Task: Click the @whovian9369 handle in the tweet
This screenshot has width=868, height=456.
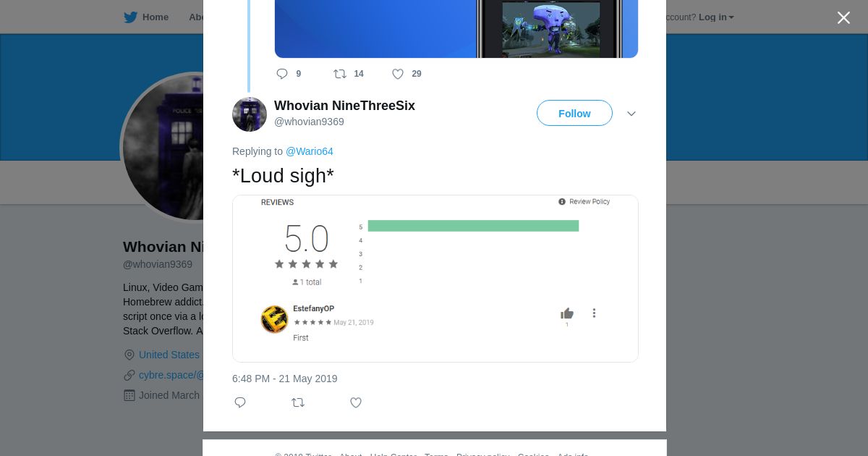Action: pyautogui.click(x=309, y=122)
